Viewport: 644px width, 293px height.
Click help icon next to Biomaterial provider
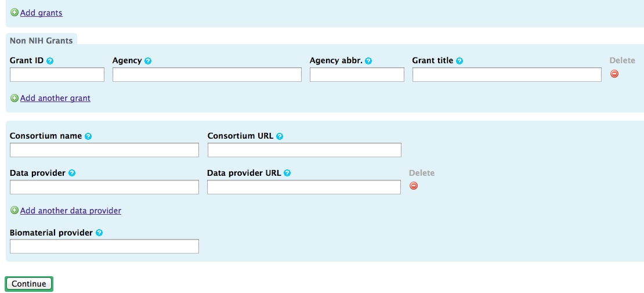[99, 233]
